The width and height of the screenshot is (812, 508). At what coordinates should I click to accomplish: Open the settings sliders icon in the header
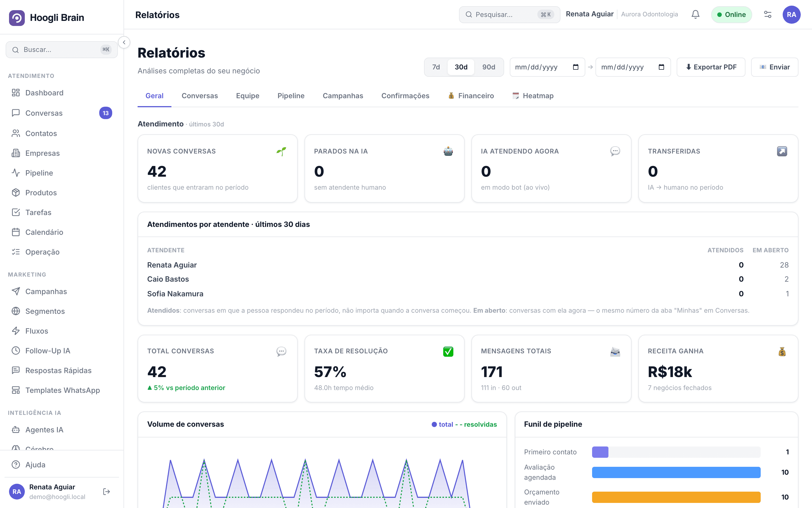click(x=767, y=14)
